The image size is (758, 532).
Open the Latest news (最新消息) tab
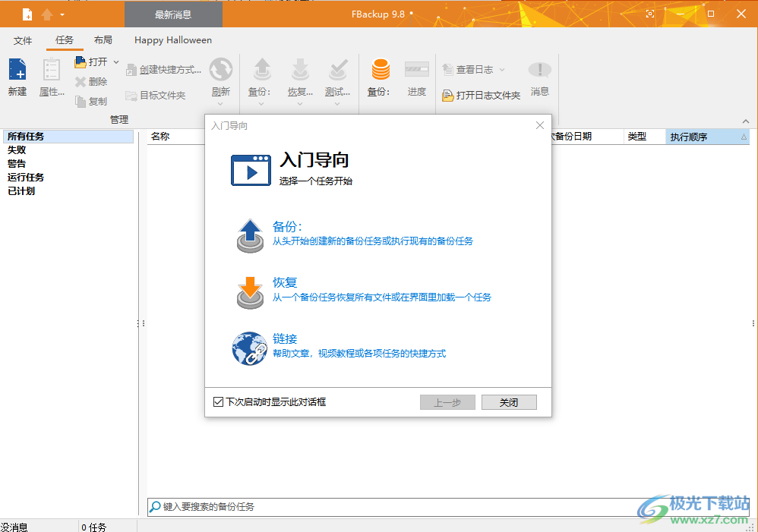(x=173, y=14)
